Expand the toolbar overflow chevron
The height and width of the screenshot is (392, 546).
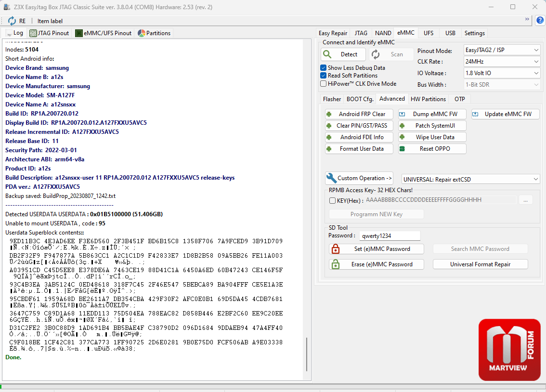click(527, 19)
